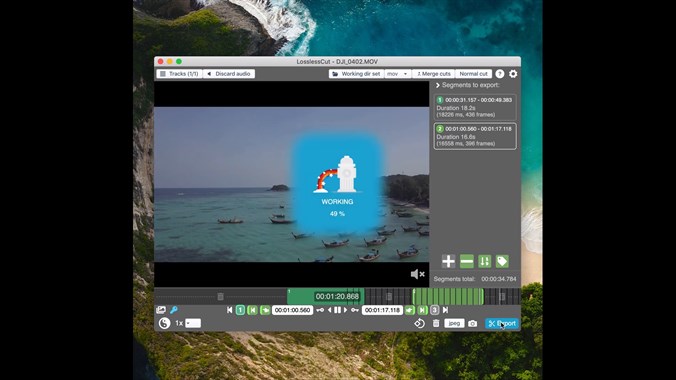Click the Normal cut mode button
The width and height of the screenshot is (676, 380).
[473, 74]
